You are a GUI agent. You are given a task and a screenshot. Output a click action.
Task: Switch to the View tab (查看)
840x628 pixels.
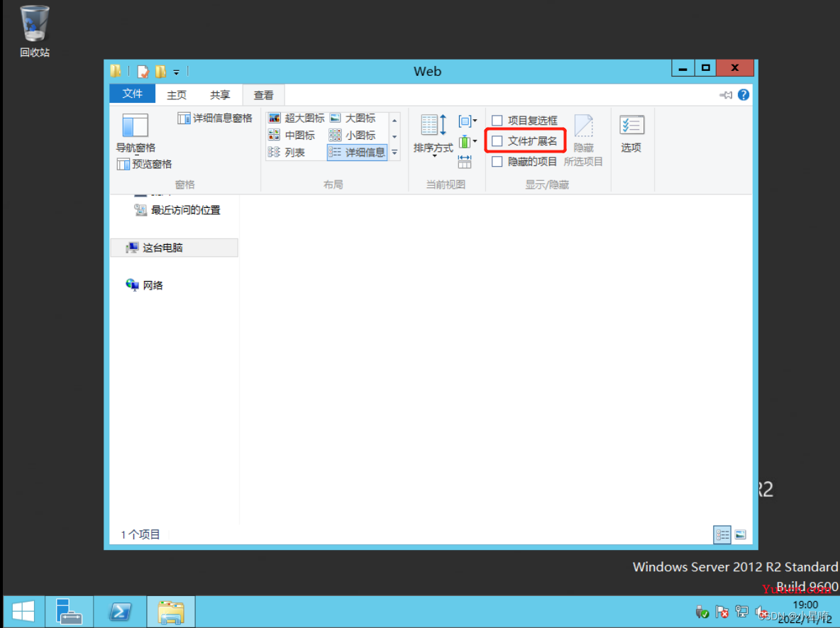tap(263, 95)
